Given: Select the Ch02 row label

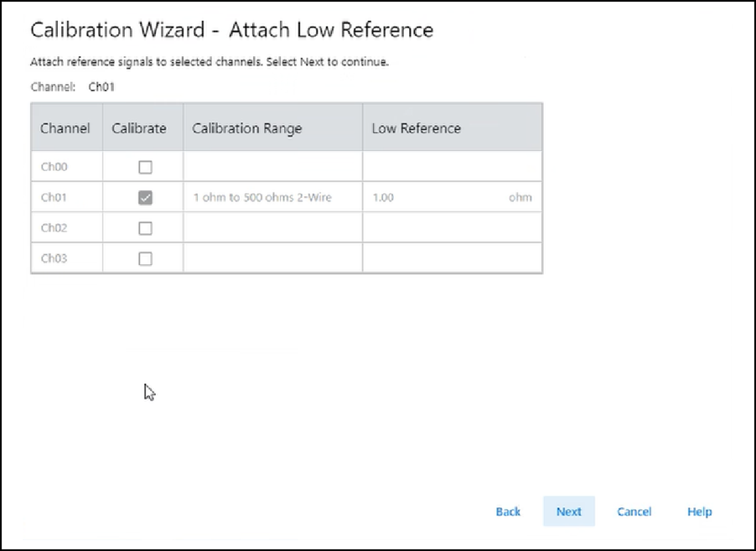Looking at the screenshot, I should (x=54, y=228).
